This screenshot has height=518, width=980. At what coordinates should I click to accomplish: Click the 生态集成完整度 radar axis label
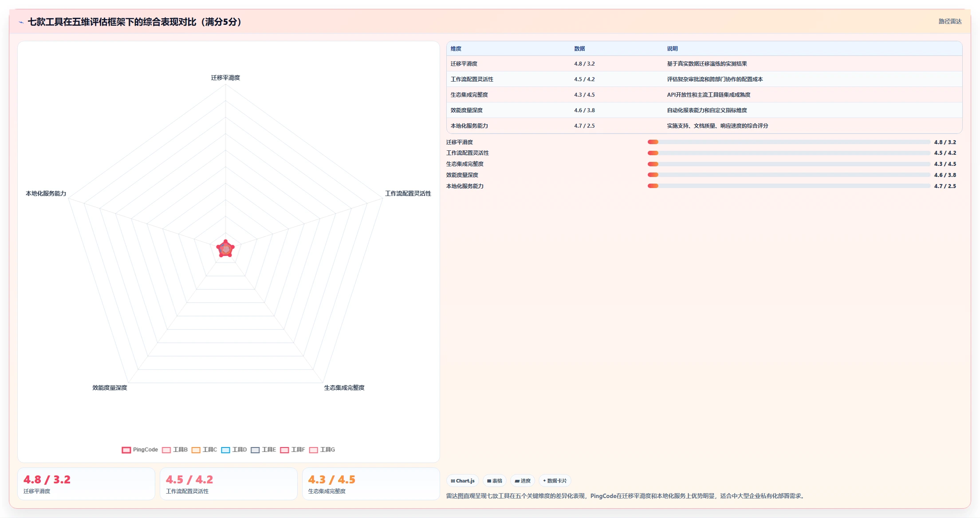pyautogui.click(x=344, y=388)
